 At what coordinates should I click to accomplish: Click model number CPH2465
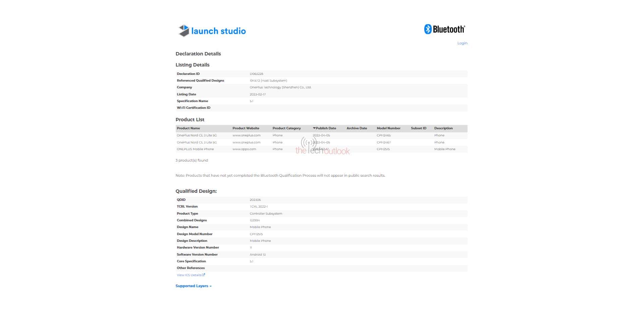384,135
